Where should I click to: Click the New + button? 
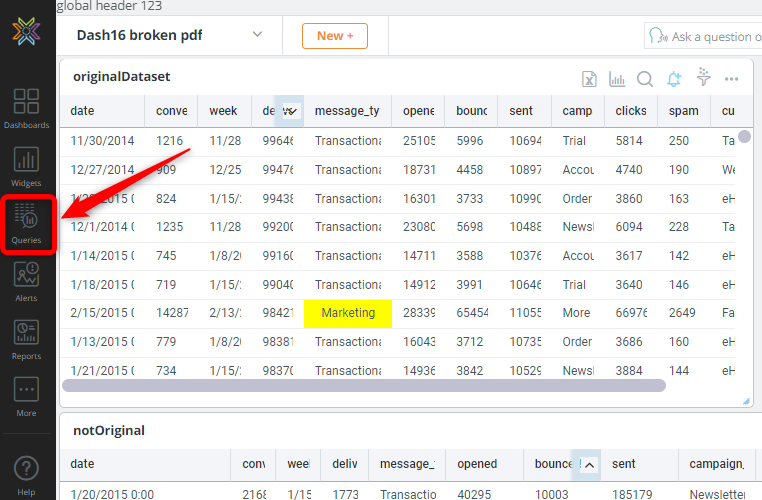[x=334, y=36]
